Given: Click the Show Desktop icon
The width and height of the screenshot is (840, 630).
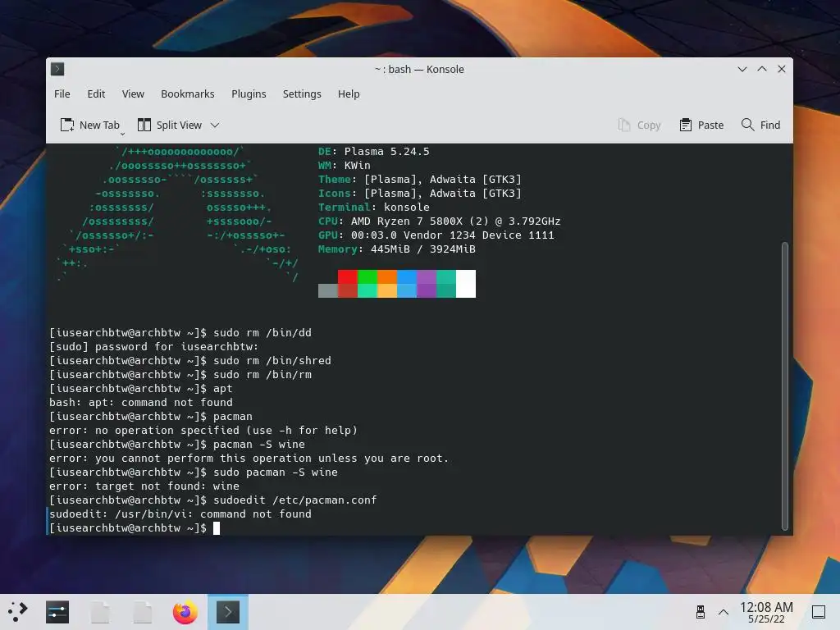Looking at the screenshot, I should [819, 612].
